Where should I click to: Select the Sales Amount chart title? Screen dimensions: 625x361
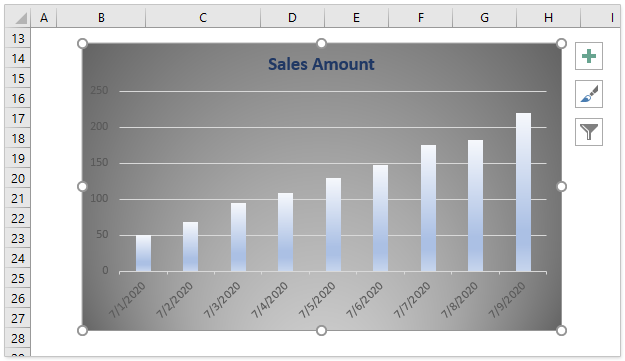pyautogui.click(x=321, y=64)
